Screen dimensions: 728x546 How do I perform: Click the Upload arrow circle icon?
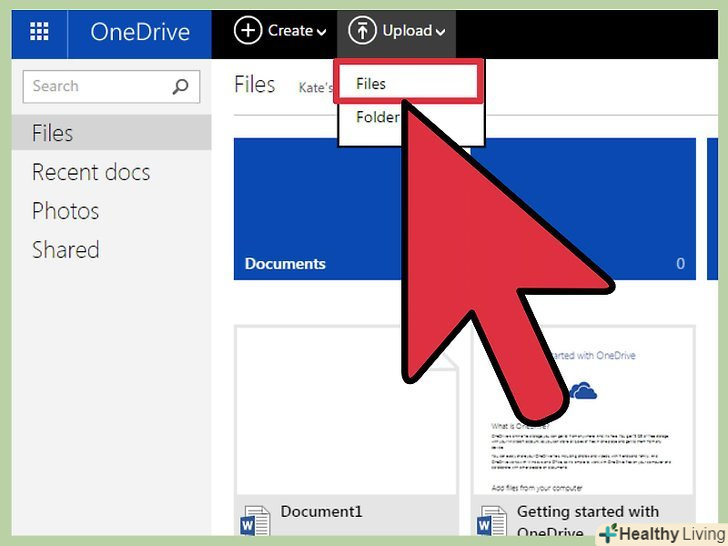[362, 31]
